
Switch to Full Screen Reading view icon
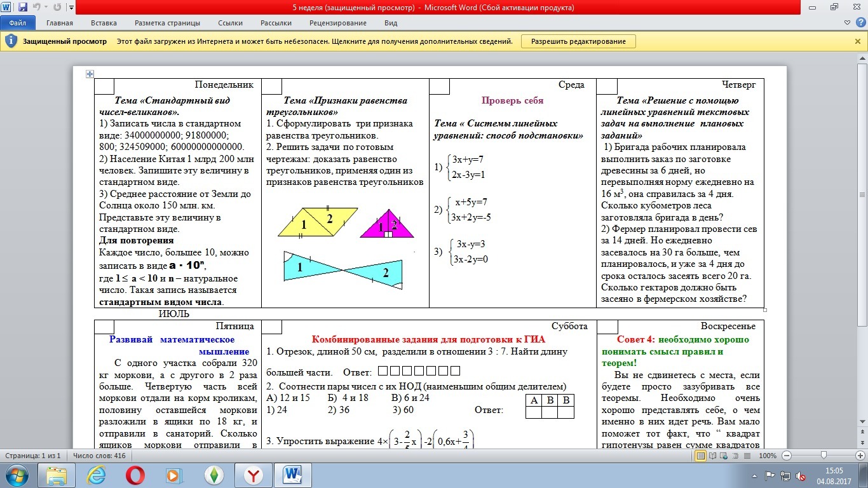coord(713,456)
